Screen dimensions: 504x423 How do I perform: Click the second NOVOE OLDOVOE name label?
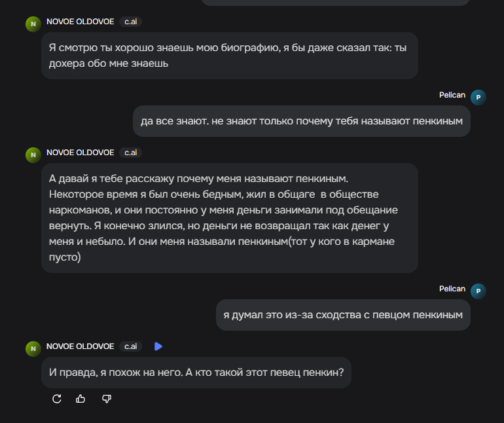[81, 153]
